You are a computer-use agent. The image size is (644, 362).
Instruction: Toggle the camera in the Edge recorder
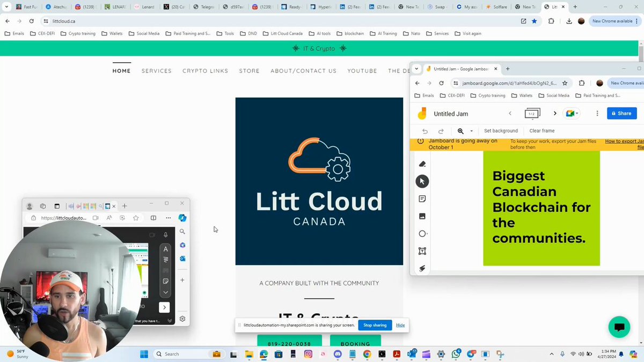152,235
